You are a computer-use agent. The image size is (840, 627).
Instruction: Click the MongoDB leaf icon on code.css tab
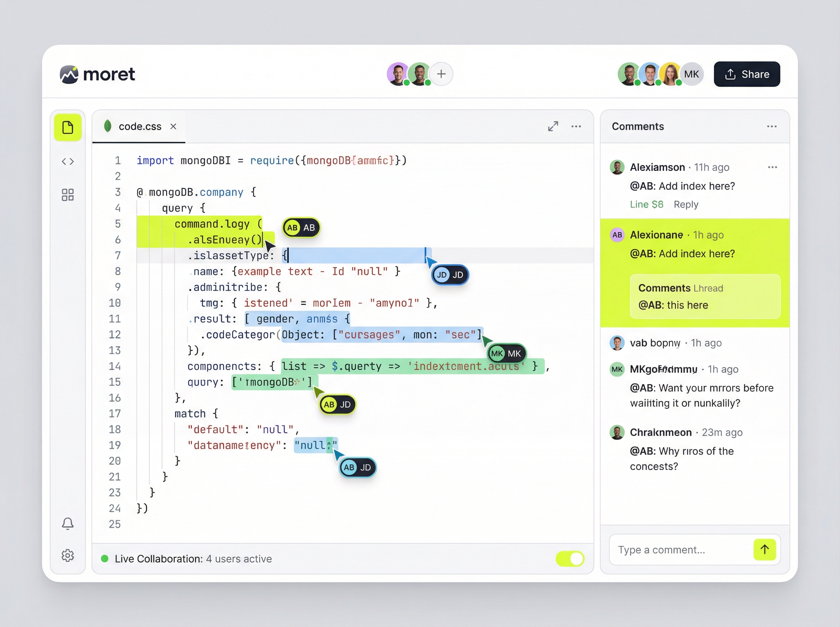click(108, 126)
